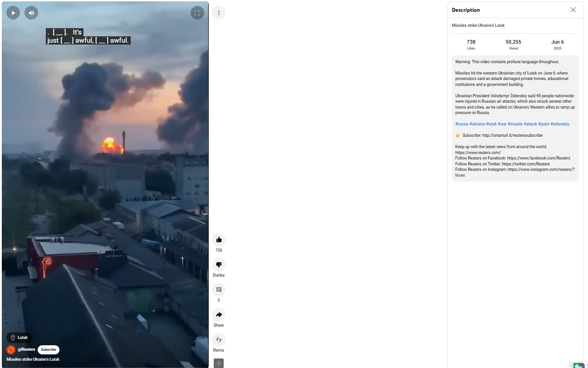
Task: Open the #zelenskiy hashtag link
Action: coord(559,124)
